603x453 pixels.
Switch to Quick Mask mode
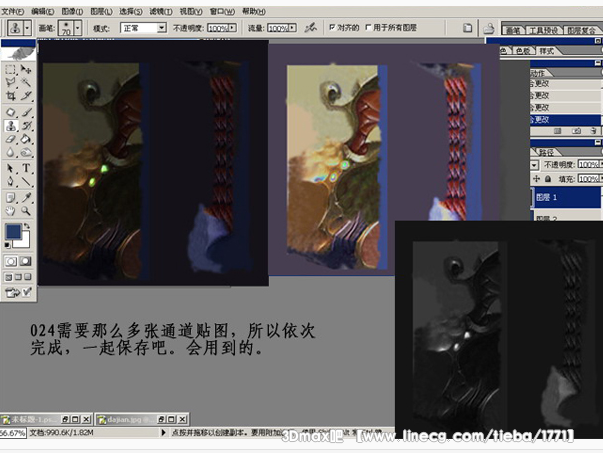pos(26,261)
